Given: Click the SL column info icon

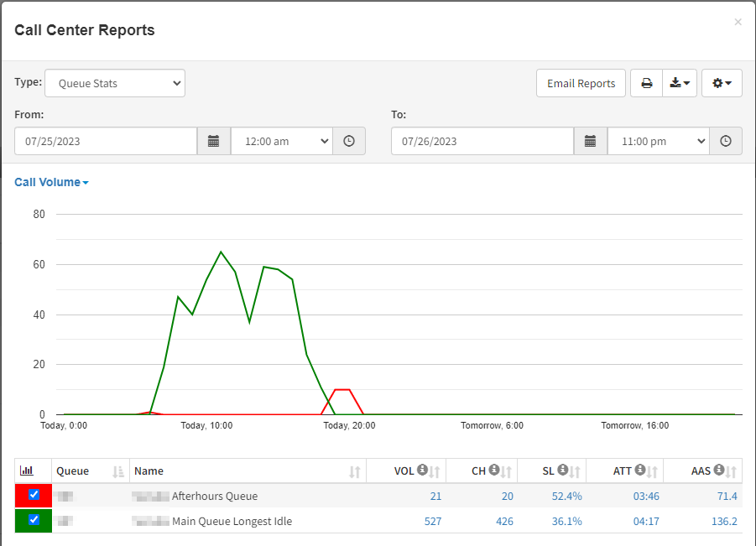Looking at the screenshot, I should (562, 470).
